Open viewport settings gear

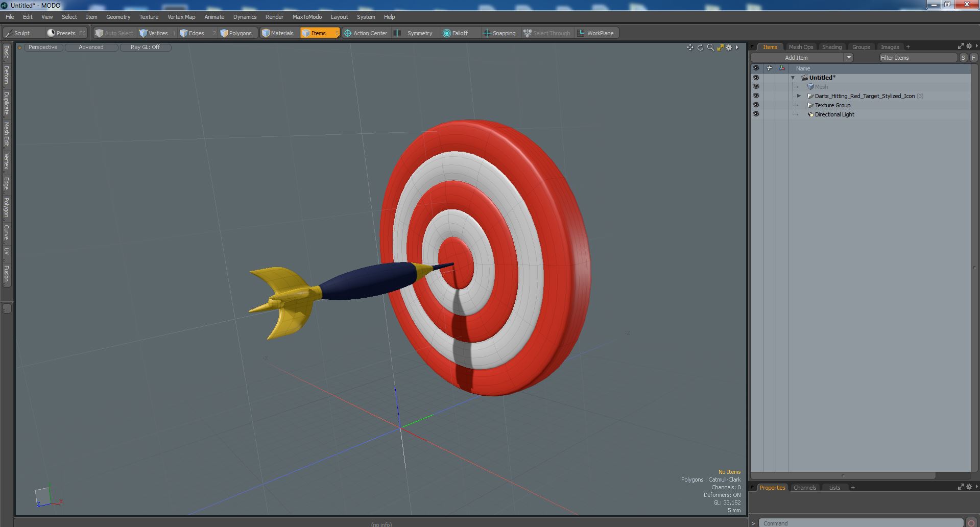[729, 47]
